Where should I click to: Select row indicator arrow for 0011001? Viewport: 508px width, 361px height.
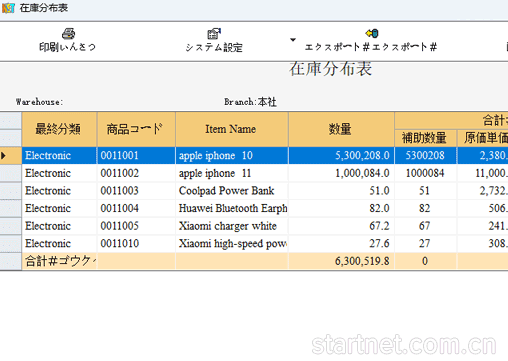coord(4,155)
